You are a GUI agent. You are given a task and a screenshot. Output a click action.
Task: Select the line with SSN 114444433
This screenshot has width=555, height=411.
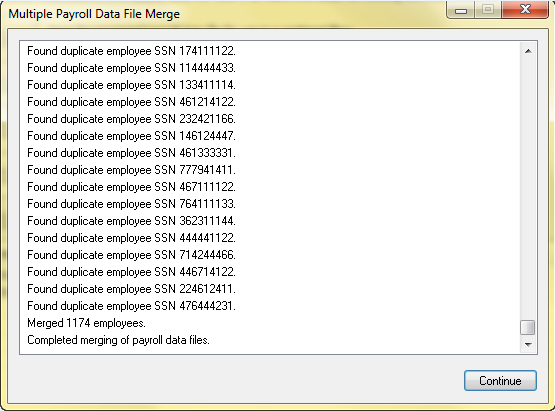pos(131,68)
